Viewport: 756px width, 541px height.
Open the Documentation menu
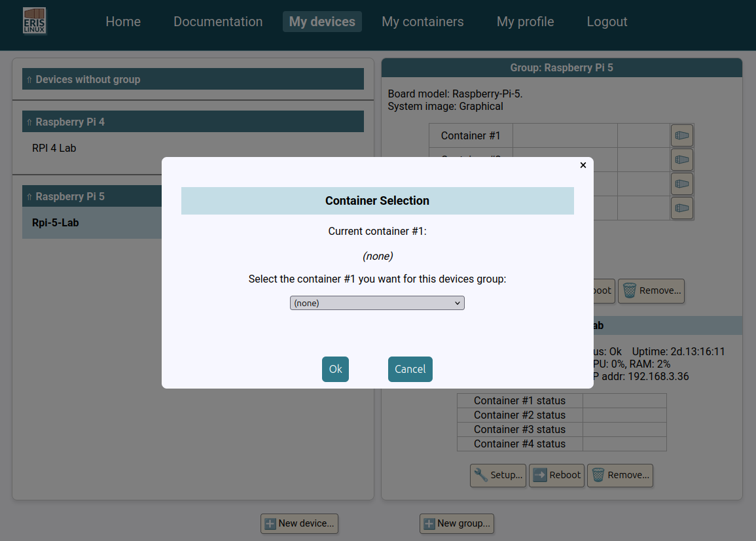pyautogui.click(x=218, y=22)
